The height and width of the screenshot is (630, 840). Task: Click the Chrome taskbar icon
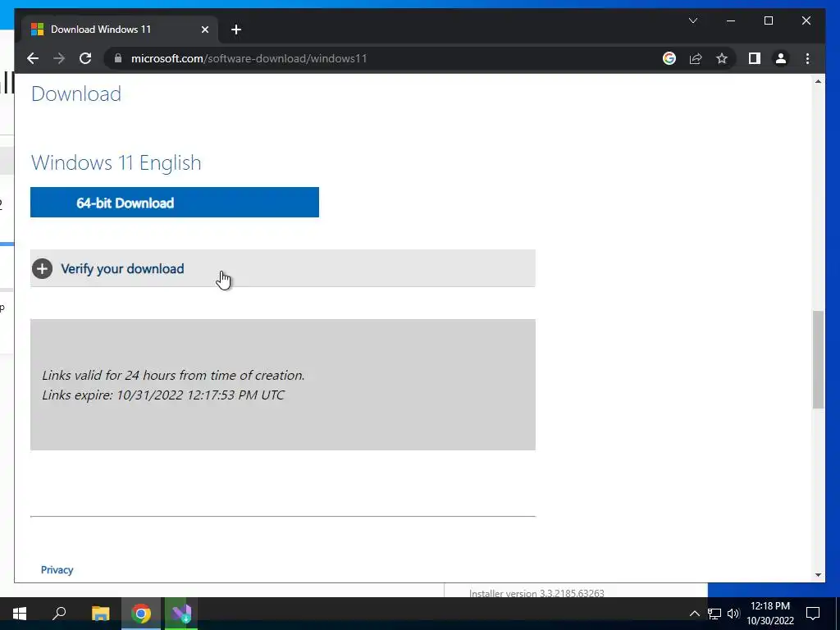coord(141,614)
